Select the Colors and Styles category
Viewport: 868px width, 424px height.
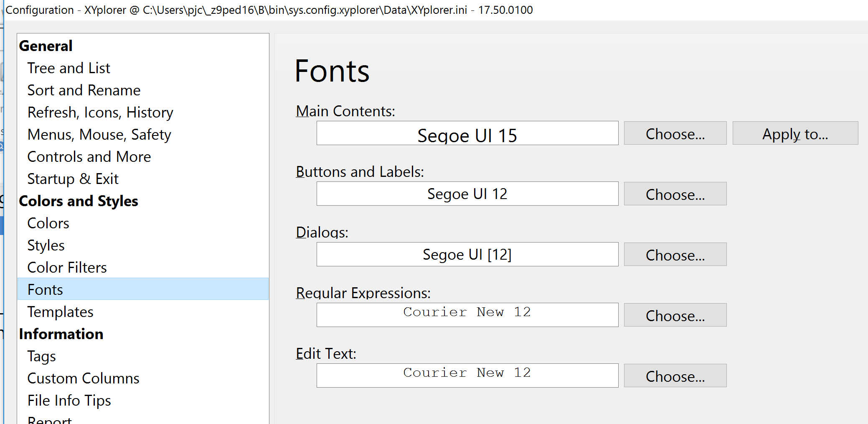[78, 201]
